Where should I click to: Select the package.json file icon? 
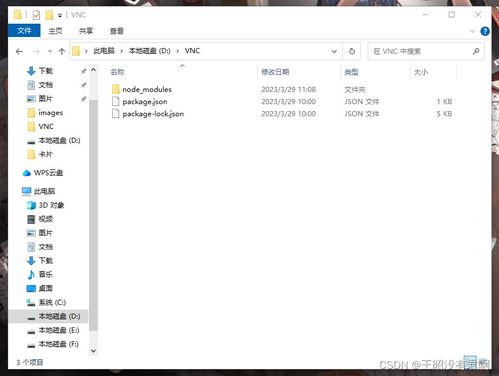[x=116, y=101]
